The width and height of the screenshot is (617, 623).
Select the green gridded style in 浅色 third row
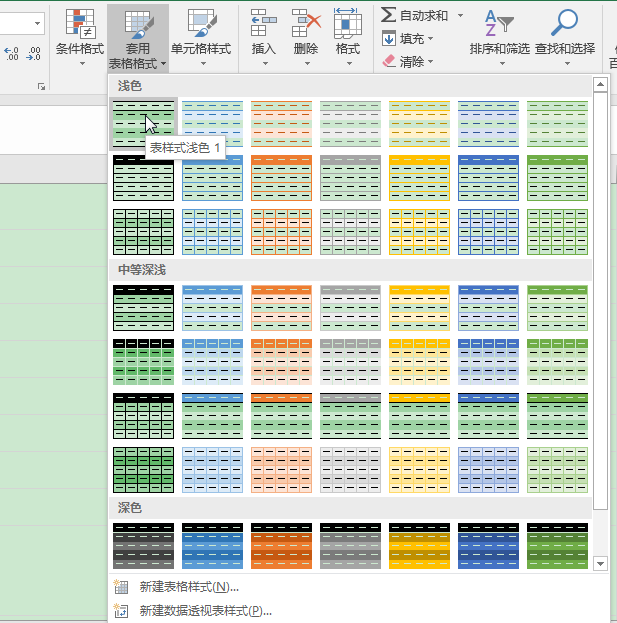point(557,232)
